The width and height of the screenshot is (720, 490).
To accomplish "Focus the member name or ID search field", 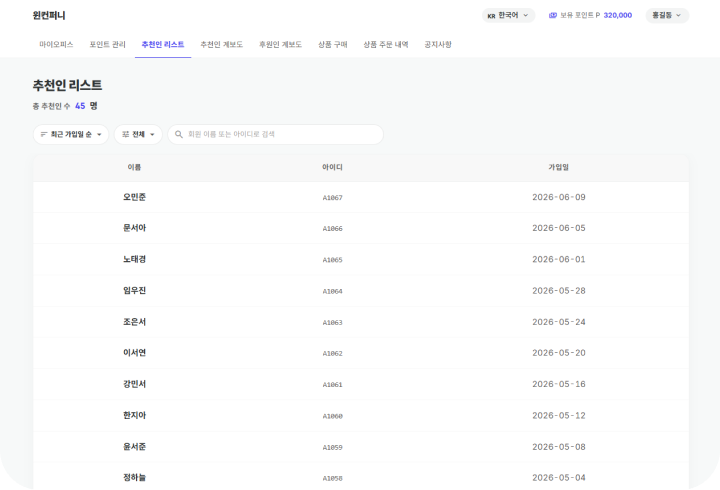I will (276, 135).
